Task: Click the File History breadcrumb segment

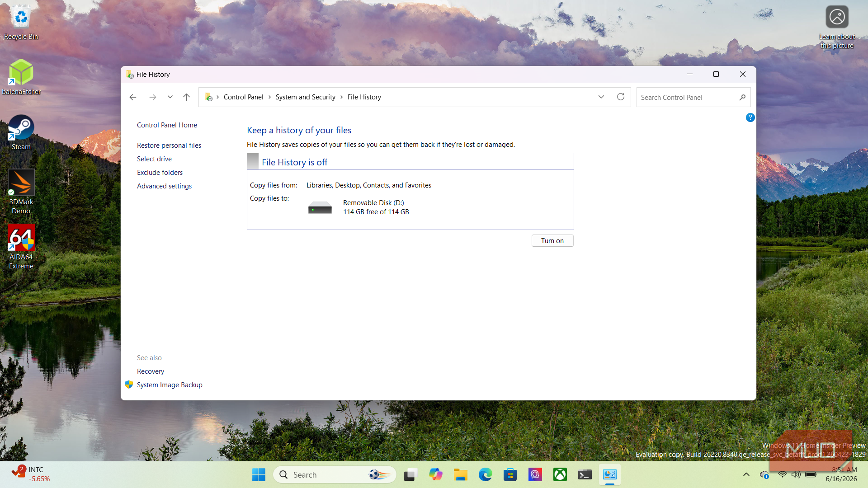Action: point(364,97)
